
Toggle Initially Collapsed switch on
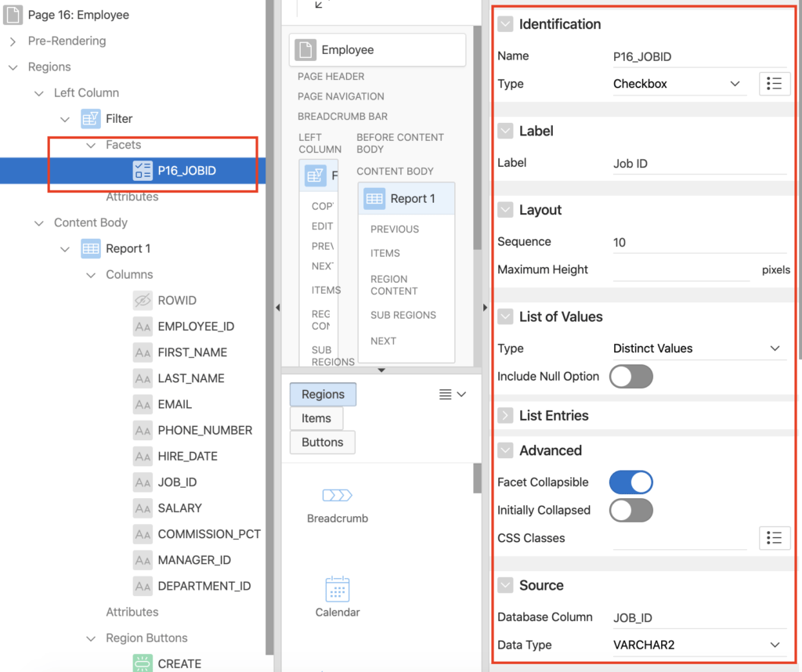tap(631, 511)
